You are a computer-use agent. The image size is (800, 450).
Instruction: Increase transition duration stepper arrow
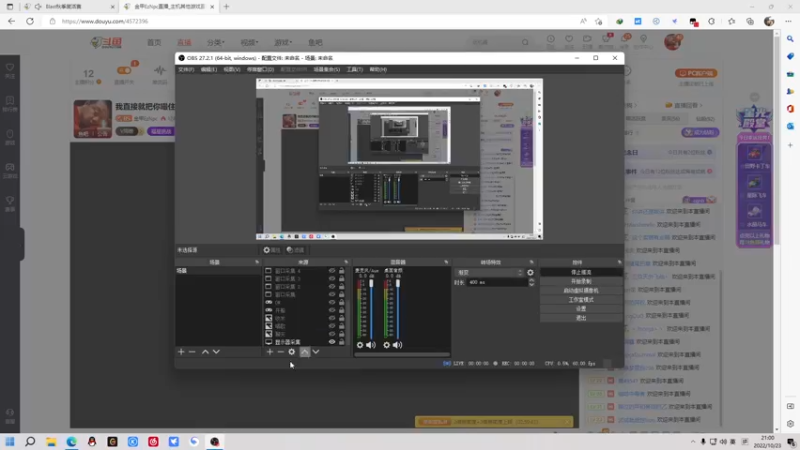pyautogui.click(x=531, y=280)
